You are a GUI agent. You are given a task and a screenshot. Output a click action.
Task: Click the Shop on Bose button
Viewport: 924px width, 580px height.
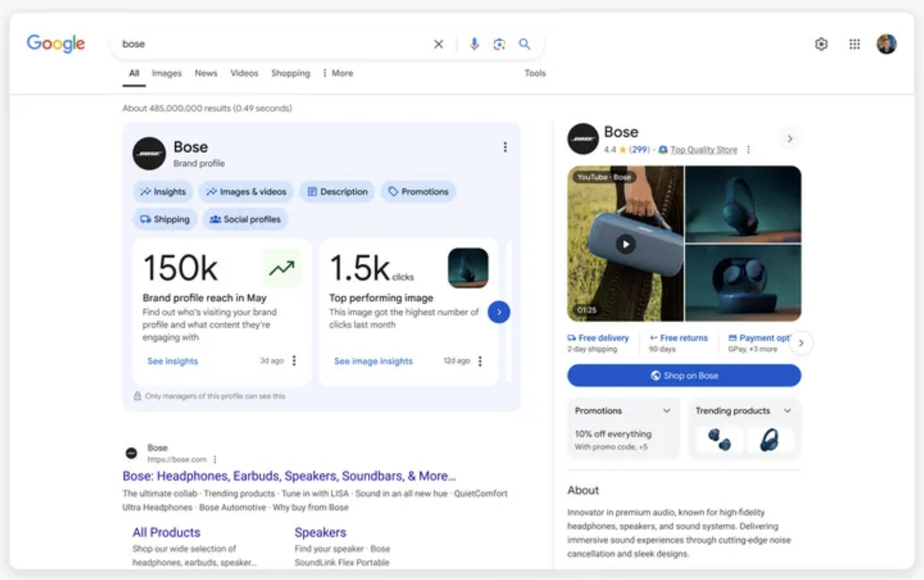684,376
